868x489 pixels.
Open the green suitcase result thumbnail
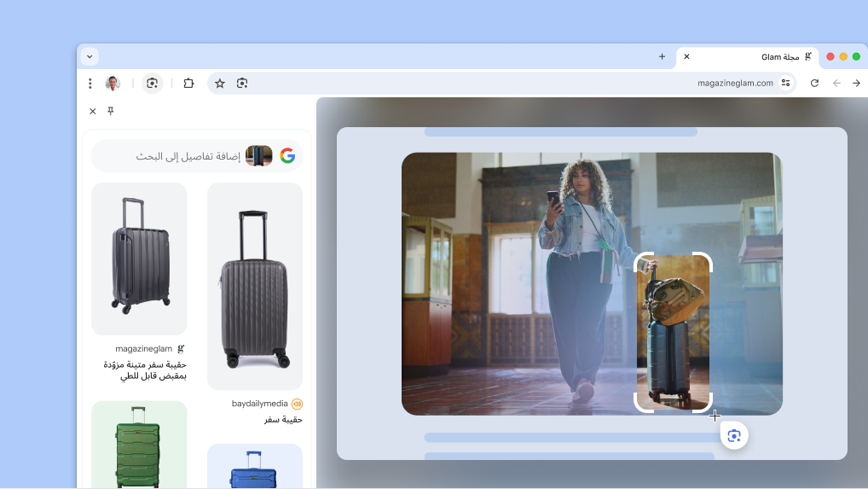pyautogui.click(x=139, y=444)
